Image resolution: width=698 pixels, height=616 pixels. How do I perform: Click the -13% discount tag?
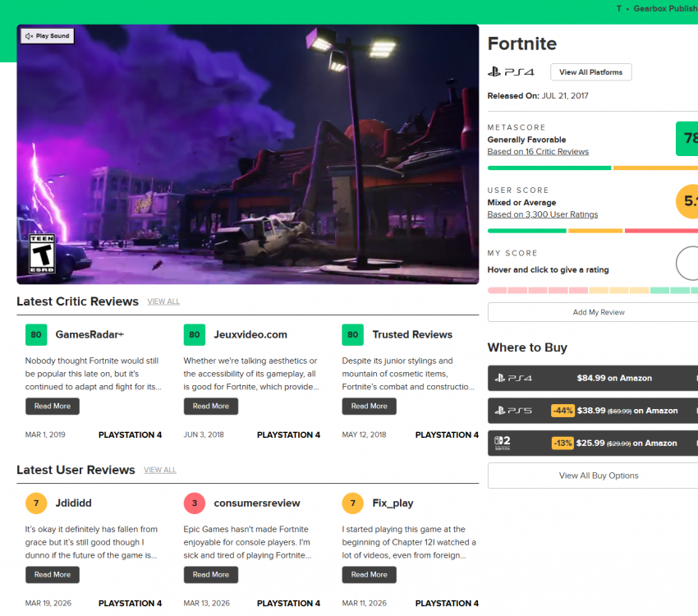[563, 444]
